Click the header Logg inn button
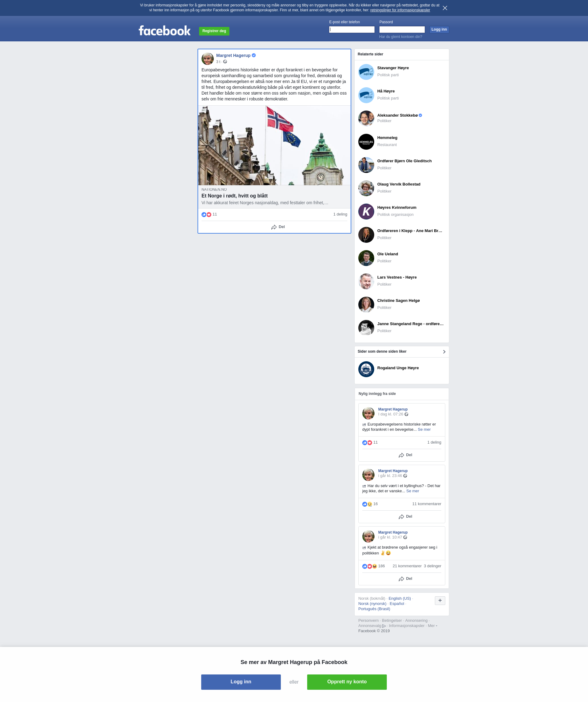Screen dimensions: 588x702 (x=439, y=30)
